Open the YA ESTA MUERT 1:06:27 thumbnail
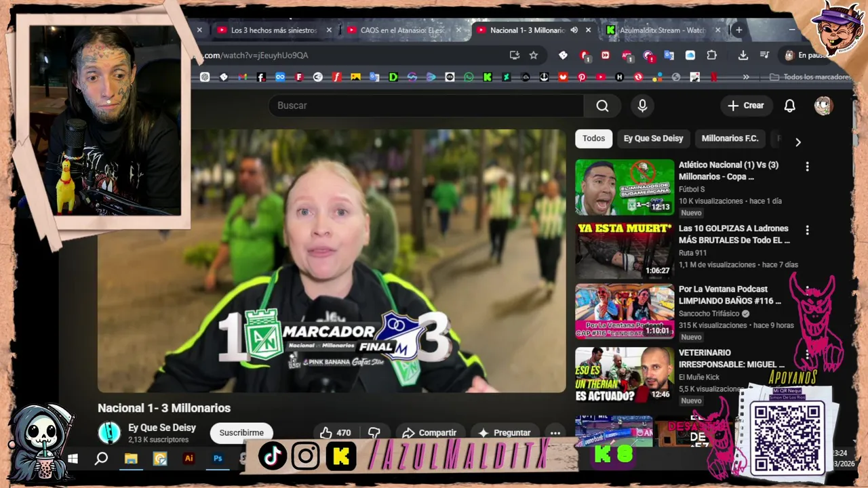 pyautogui.click(x=625, y=251)
